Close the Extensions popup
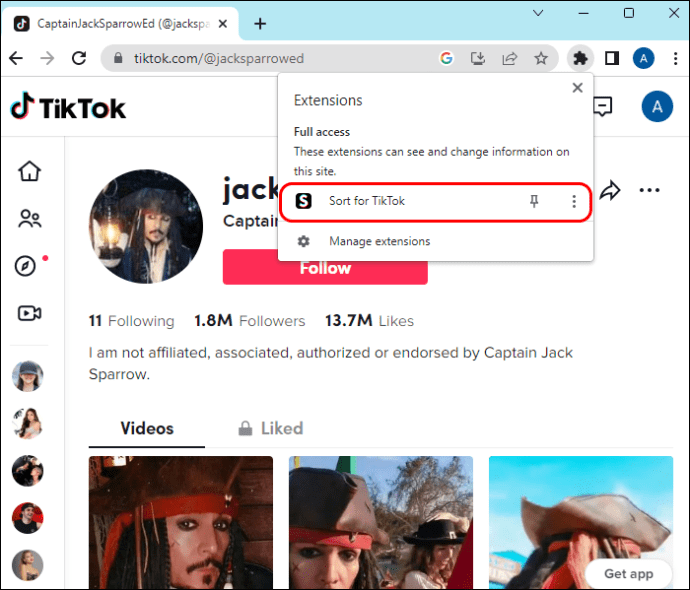This screenshot has height=590, width=690. click(577, 88)
